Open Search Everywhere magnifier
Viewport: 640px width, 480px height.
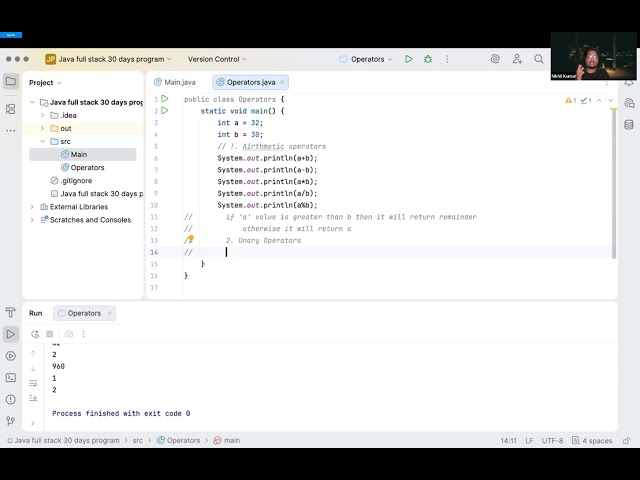pyautogui.click(x=539, y=59)
